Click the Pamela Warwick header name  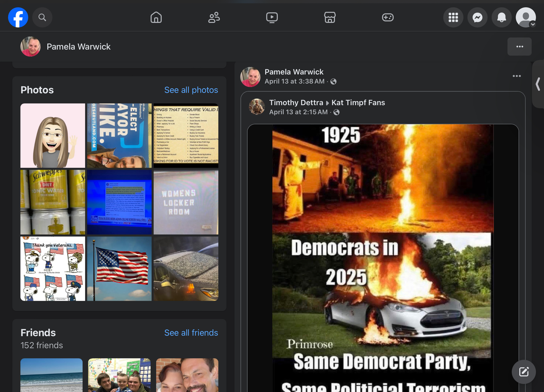pos(79,47)
